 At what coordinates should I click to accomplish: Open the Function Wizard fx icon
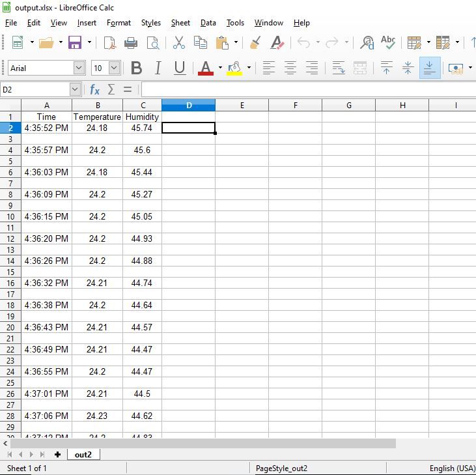[94, 90]
